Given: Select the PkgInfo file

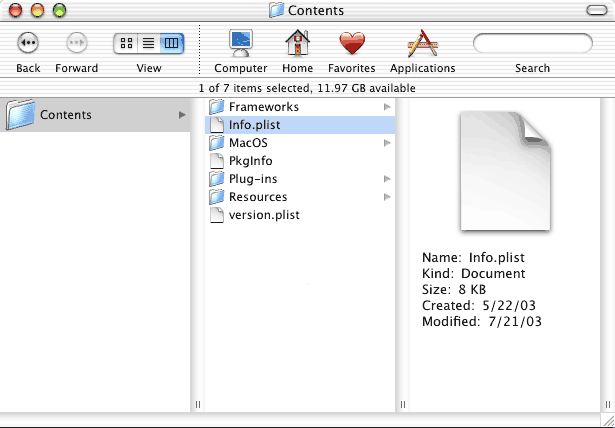Looking at the screenshot, I should coord(250,161).
